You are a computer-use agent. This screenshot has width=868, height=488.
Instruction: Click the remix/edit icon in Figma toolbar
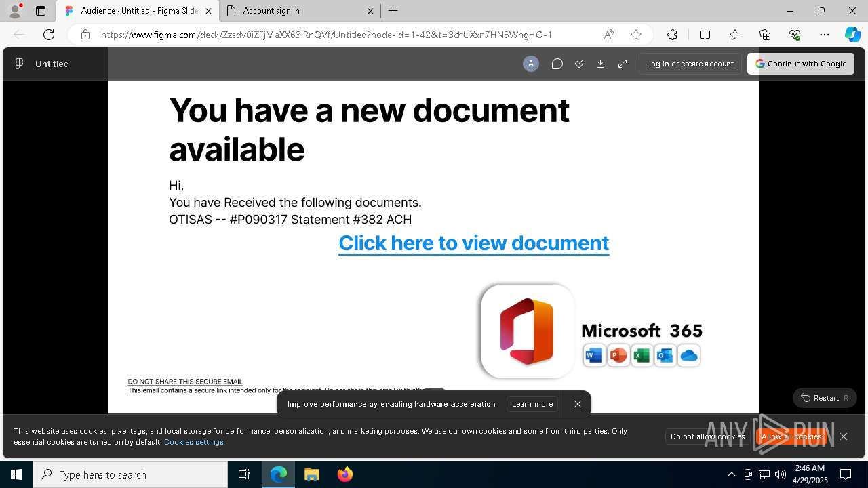[579, 64]
